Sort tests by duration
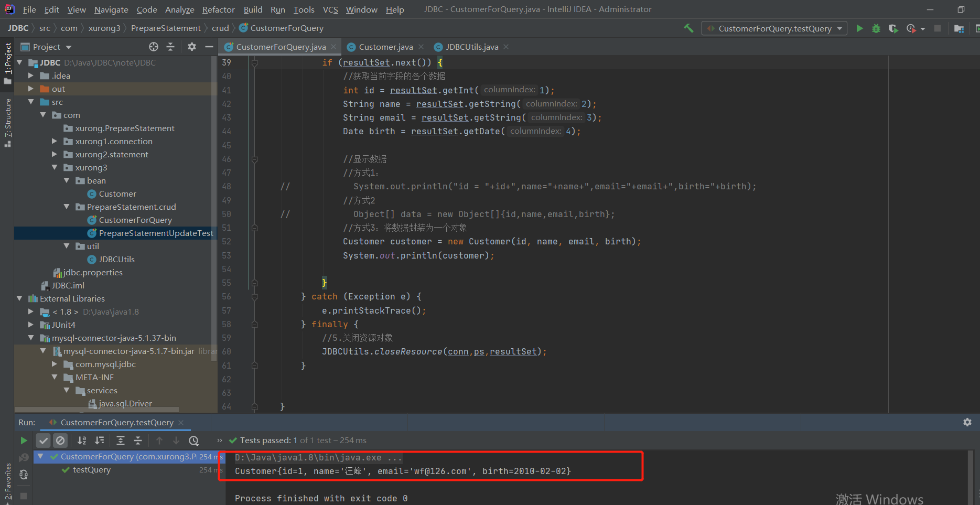Screen dimensions: 980x505 pyautogui.click(x=99, y=440)
